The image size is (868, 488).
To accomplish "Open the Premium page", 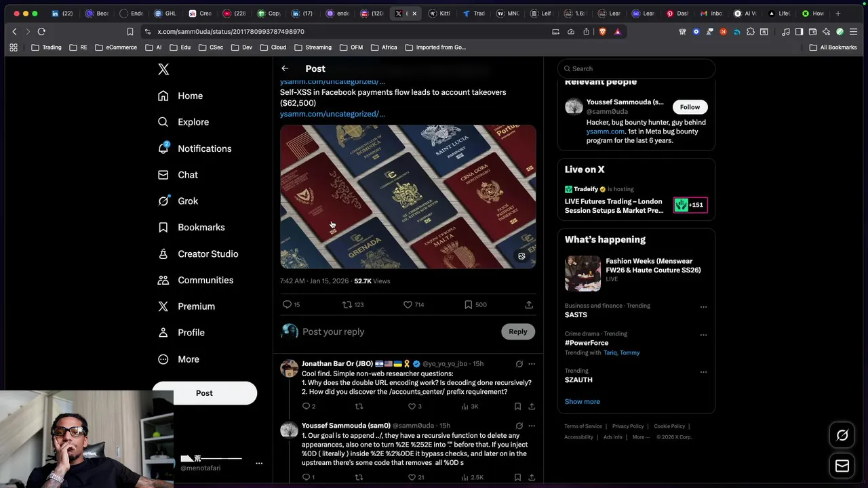I will pyautogui.click(x=186, y=306).
